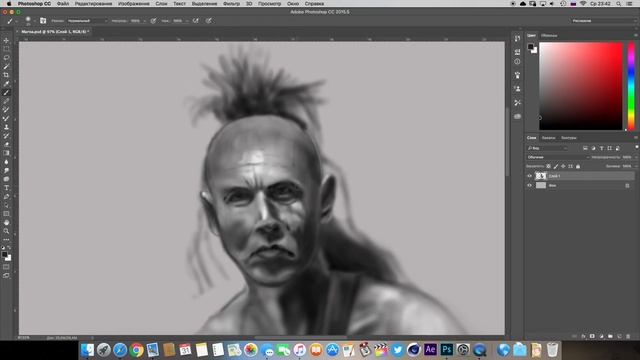This screenshot has height=360, width=640.
Task: Select the Move tool
Action: [x=6, y=40]
